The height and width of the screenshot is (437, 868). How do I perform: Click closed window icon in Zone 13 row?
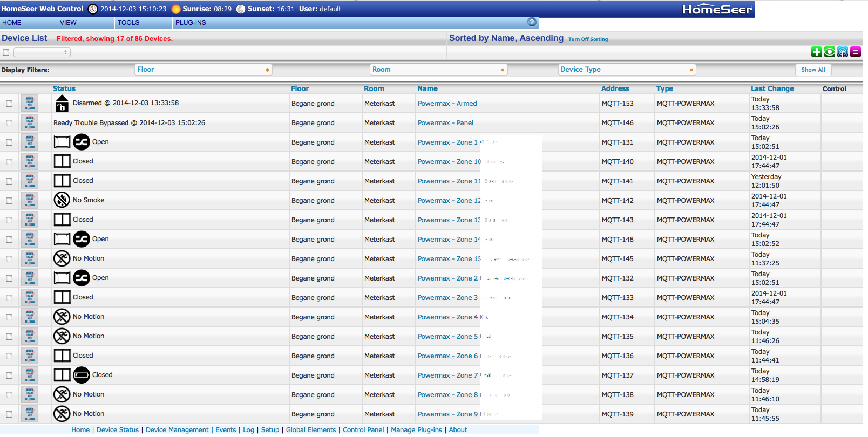pos(62,220)
